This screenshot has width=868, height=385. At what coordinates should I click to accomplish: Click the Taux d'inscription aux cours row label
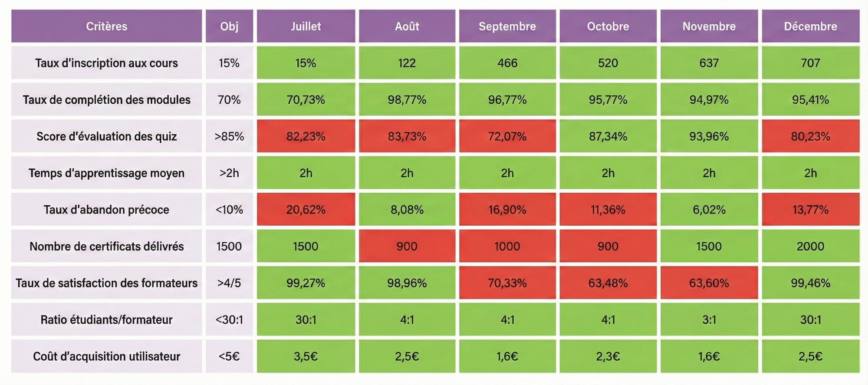click(x=106, y=63)
